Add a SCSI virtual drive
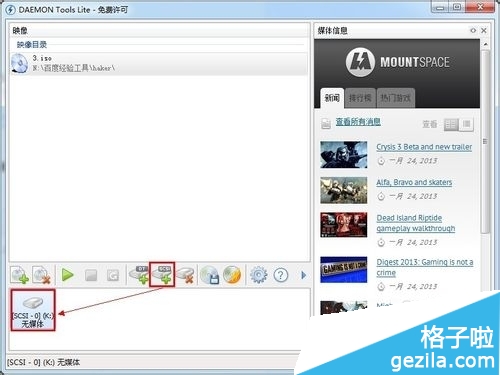Screen dimensions: 500x375 pos(162,274)
